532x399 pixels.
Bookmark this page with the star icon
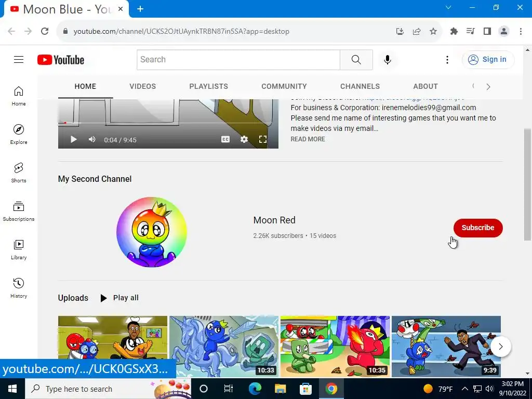coord(433,31)
